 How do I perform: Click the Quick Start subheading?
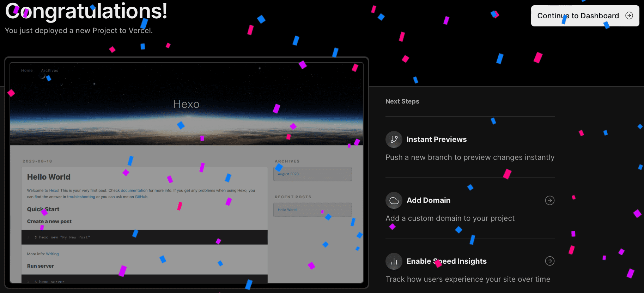pos(43,209)
